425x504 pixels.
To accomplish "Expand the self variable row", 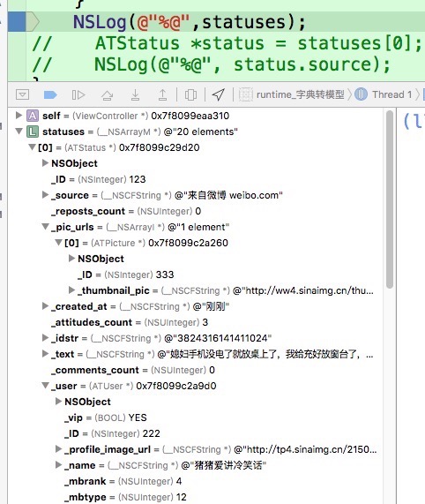I will (x=19, y=115).
